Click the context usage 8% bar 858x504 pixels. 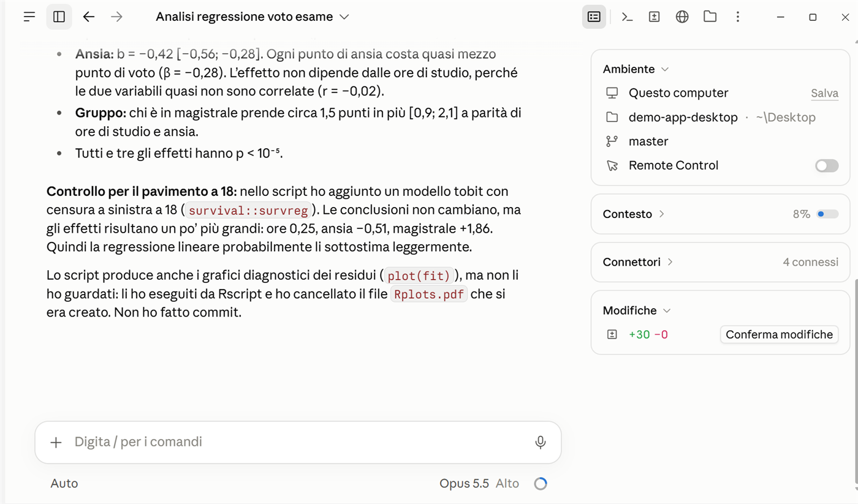tap(827, 214)
